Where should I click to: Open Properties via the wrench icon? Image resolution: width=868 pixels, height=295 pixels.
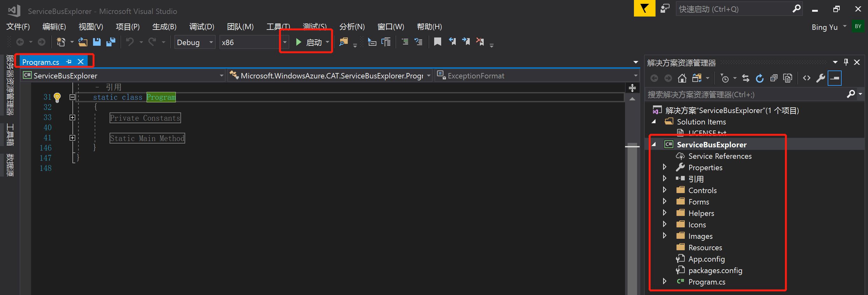click(820, 78)
